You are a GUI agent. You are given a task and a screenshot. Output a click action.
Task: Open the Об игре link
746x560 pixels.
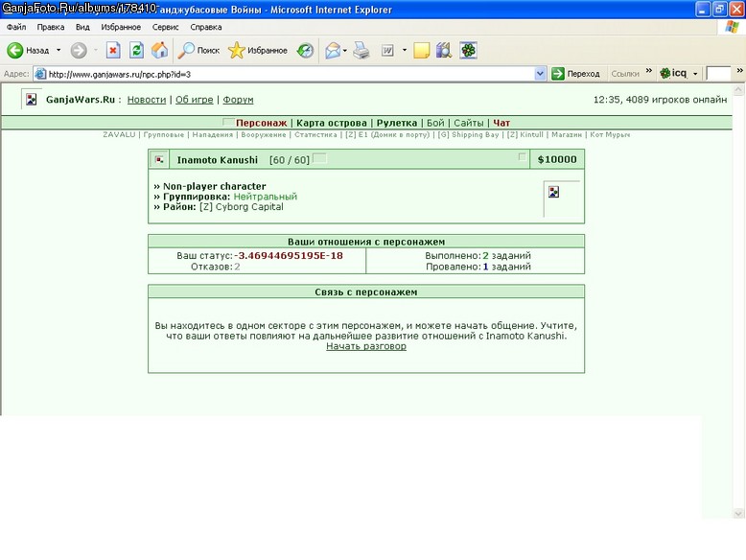coord(194,100)
